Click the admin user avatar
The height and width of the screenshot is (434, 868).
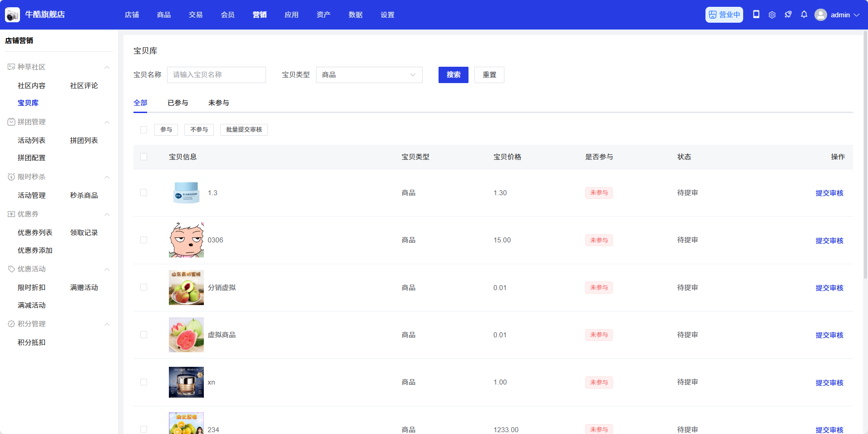point(820,15)
